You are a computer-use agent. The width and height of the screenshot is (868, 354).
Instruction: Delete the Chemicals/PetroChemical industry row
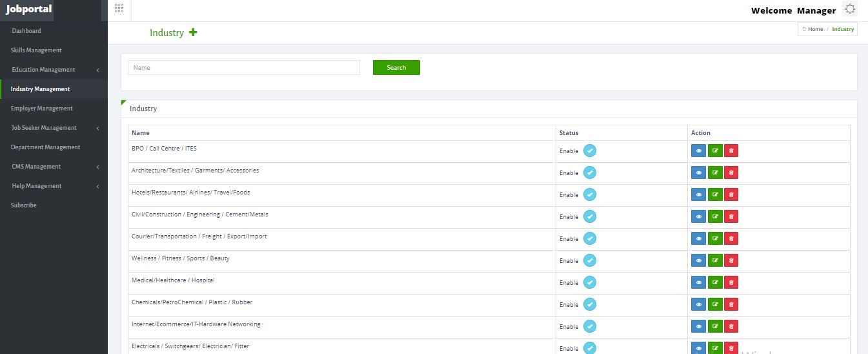pyautogui.click(x=731, y=304)
